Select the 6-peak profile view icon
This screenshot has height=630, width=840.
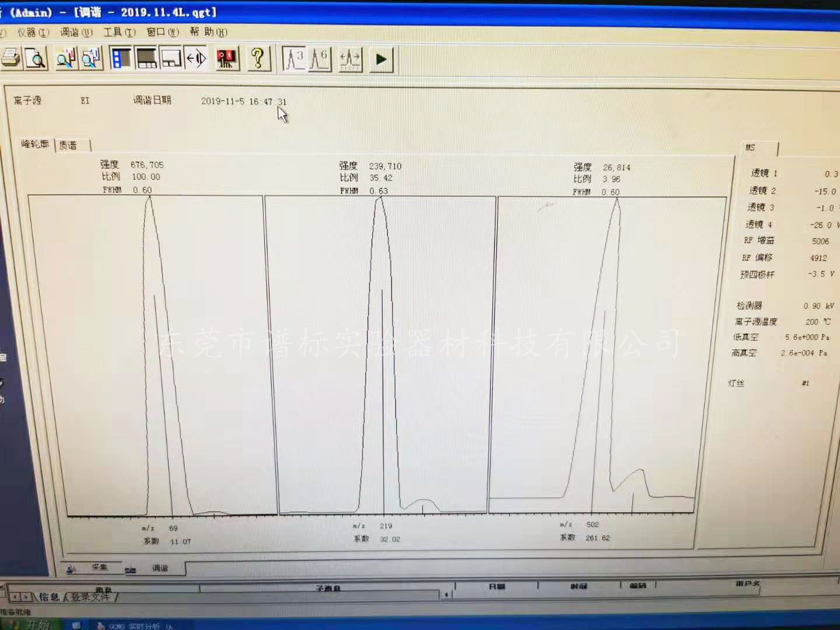pos(320,59)
